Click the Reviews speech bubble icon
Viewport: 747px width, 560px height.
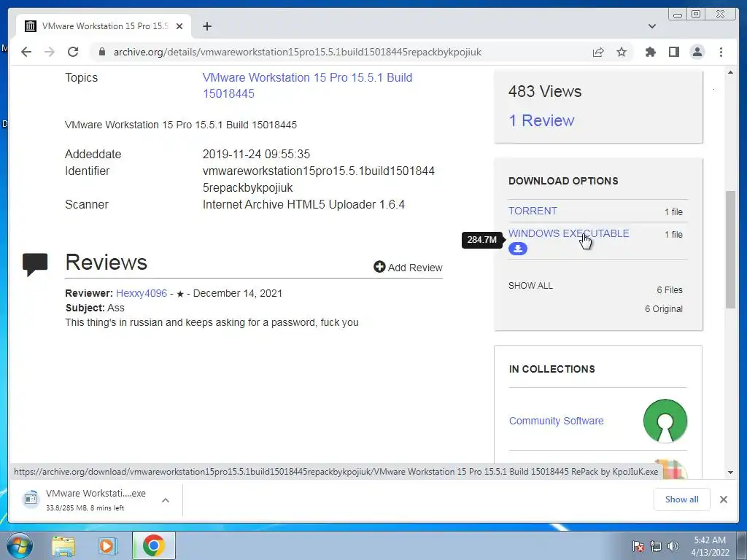35,264
